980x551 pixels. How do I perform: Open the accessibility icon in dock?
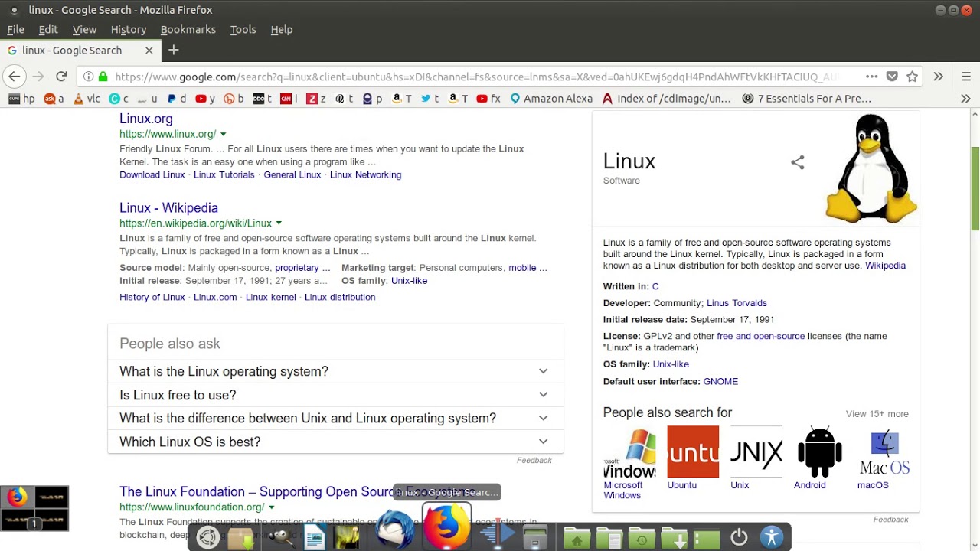(772, 537)
